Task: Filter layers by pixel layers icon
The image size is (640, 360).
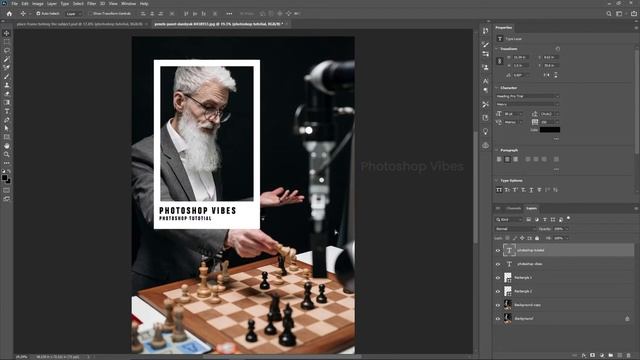Action: pyautogui.click(x=529, y=220)
